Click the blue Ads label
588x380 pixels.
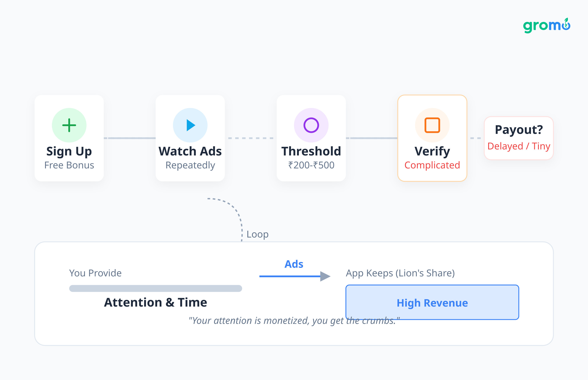click(x=294, y=264)
